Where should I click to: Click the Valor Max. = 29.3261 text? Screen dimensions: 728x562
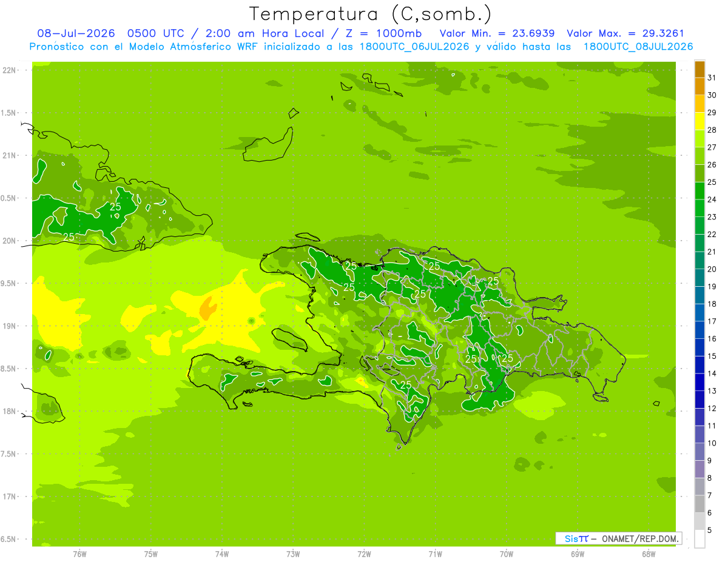click(x=625, y=33)
